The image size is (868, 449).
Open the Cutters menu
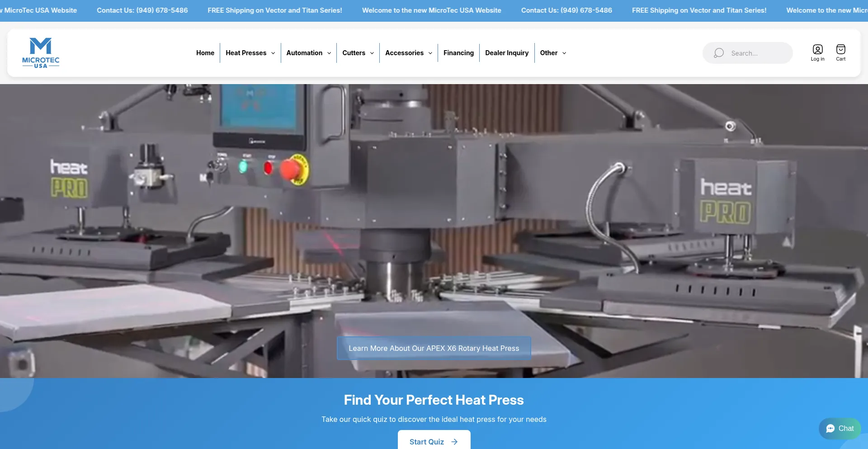point(354,53)
